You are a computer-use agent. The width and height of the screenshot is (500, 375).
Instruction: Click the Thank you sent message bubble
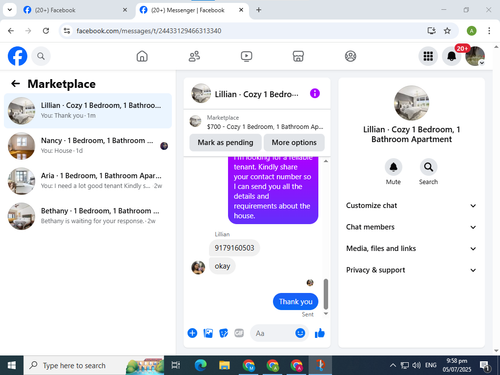295,302
